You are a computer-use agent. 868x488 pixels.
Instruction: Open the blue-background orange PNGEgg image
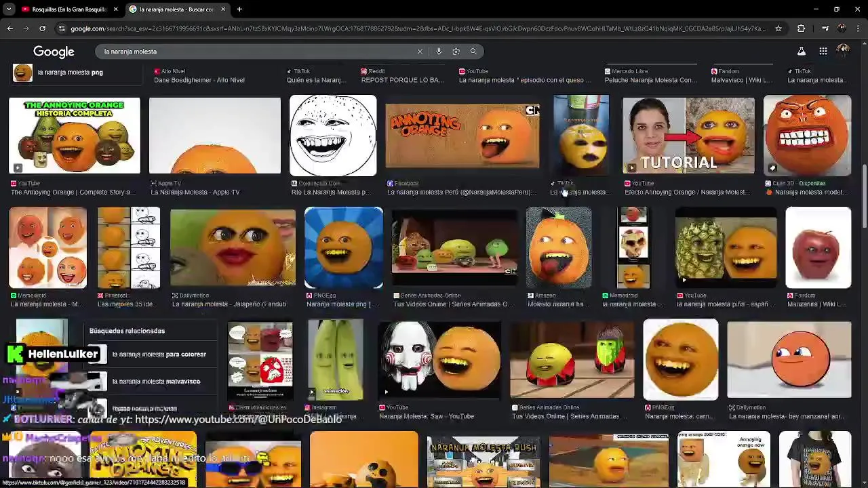pyautogui.click(x=343, y=248)
